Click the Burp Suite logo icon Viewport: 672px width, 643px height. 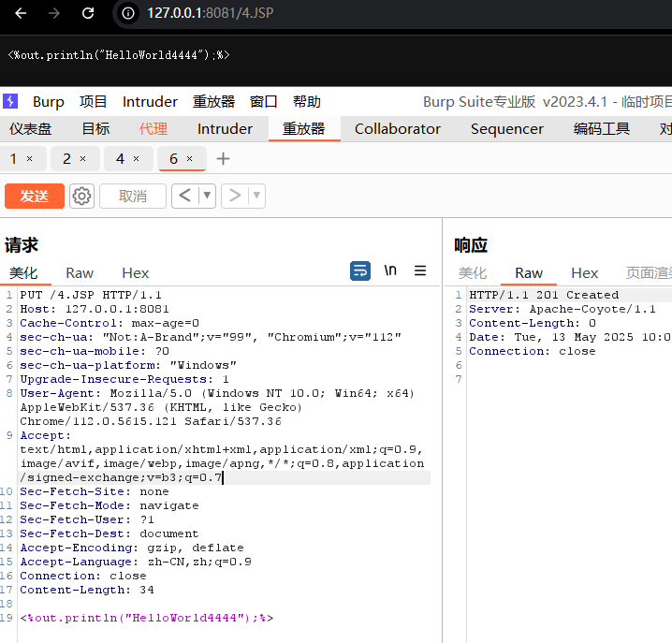(x=9, y=101)
